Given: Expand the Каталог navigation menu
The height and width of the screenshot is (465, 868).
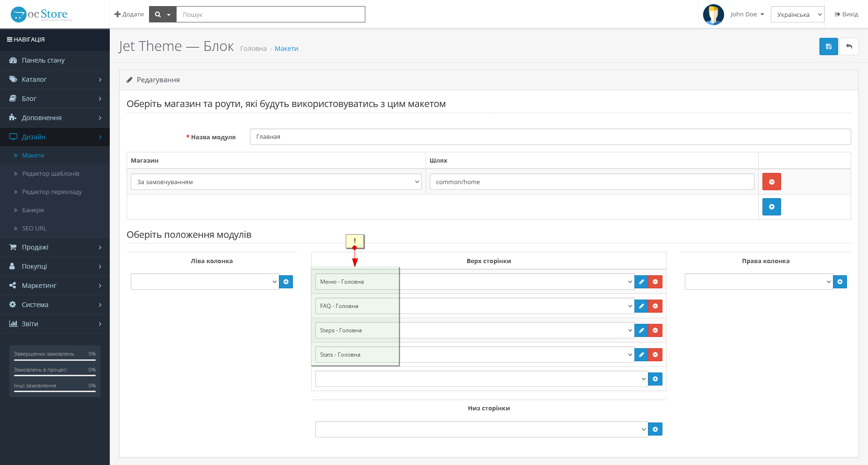Looking at the screenshot, I should pyautogui.click(x=55, y=79).
